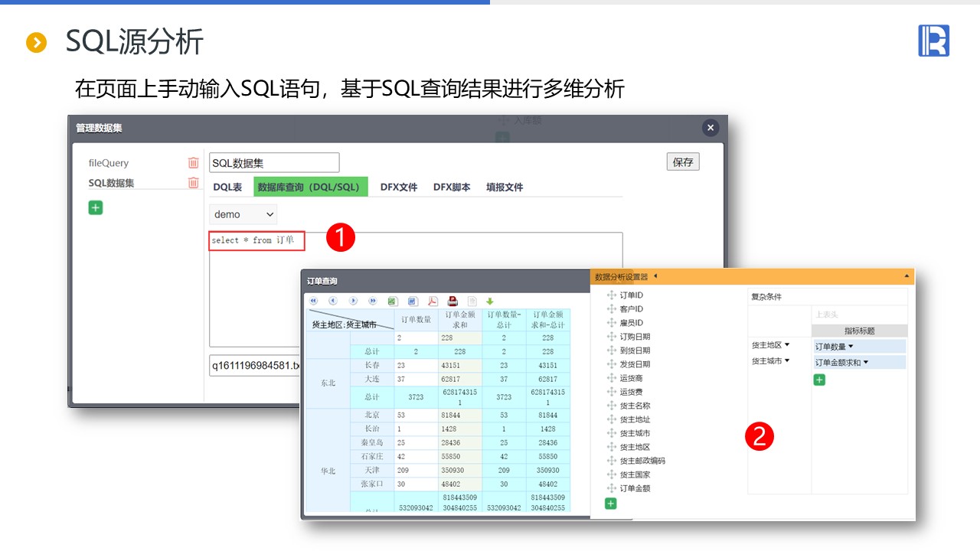Open the 订单数量 indicator dropdown
The image size is (980, 551).
coord(851,347)
